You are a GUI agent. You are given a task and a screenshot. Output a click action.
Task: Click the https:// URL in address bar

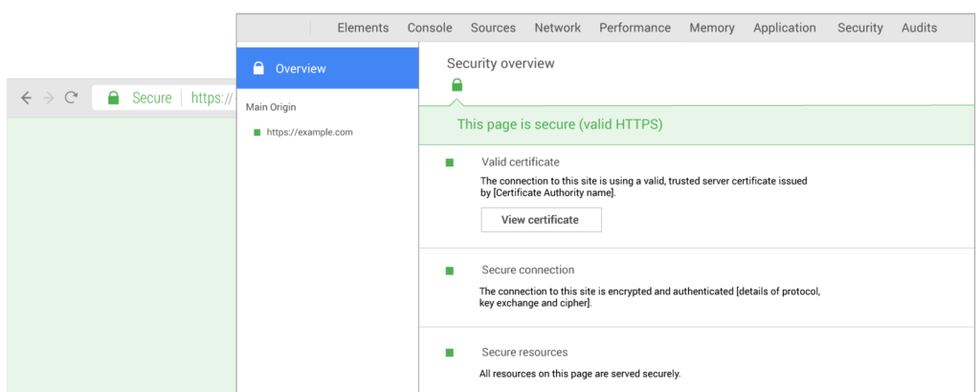tap(212, 98)
